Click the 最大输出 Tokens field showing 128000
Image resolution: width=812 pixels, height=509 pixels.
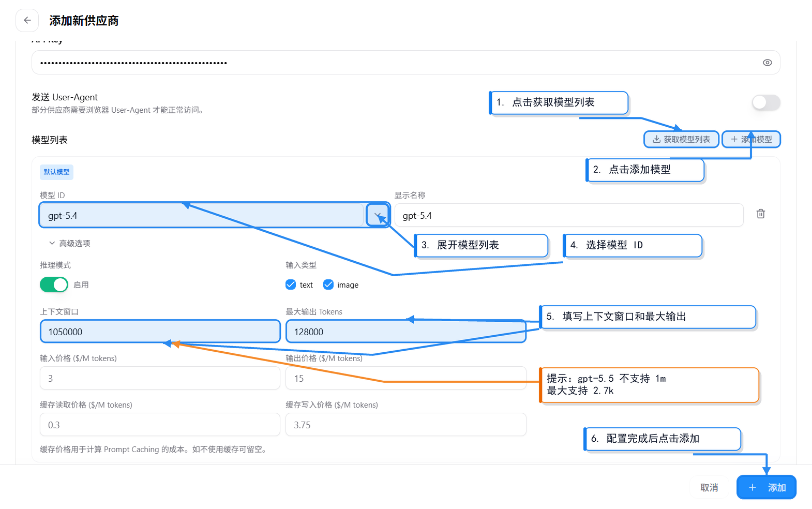click(406, 332)
